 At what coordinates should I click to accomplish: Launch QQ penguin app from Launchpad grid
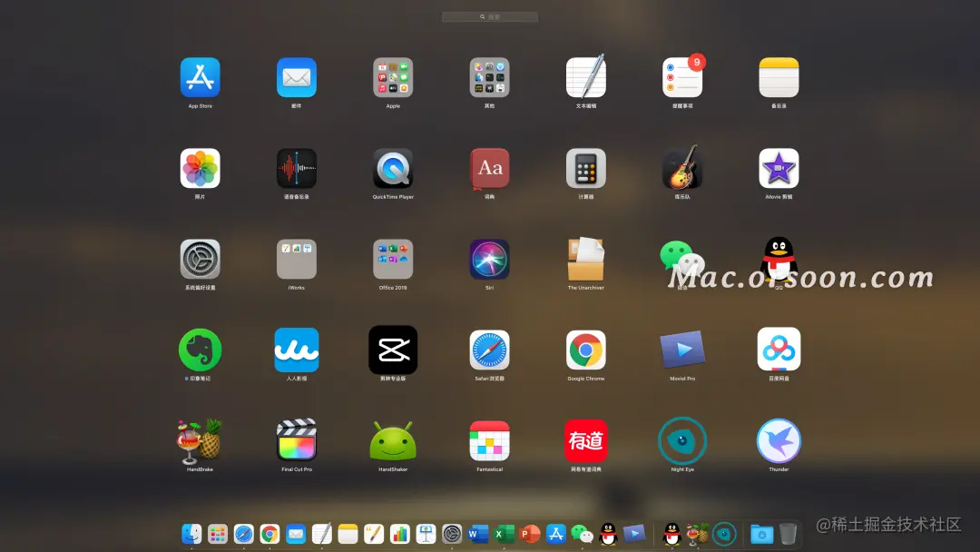point(779,259)
